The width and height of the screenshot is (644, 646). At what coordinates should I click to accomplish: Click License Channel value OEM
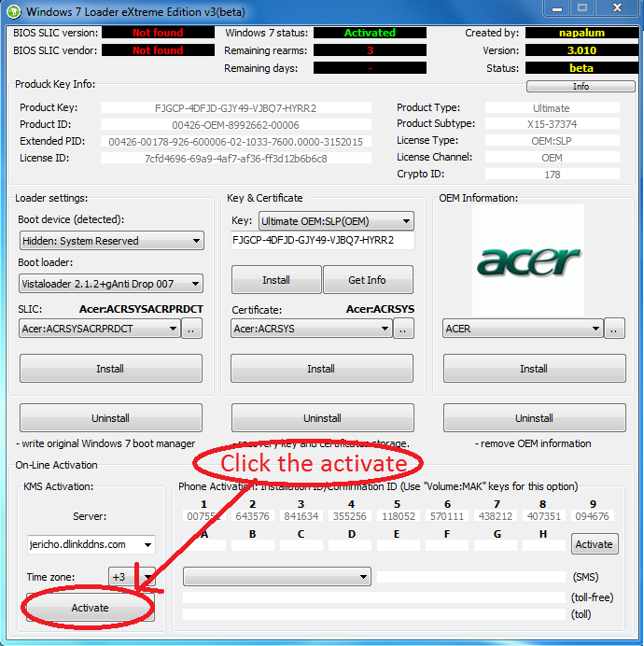point(553,158)
